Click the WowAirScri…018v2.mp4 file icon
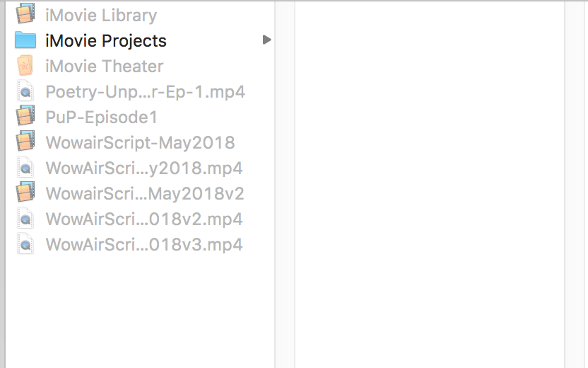588x368 pixels. click(x=25, y=219)
